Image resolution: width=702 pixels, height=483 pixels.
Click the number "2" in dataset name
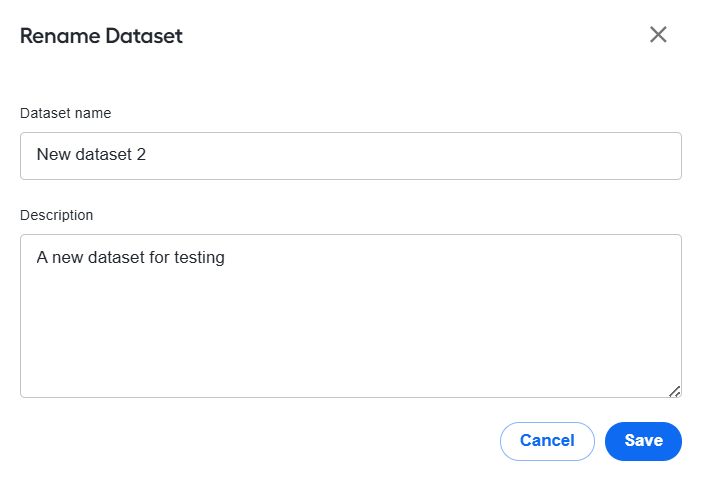click(141, 154)
